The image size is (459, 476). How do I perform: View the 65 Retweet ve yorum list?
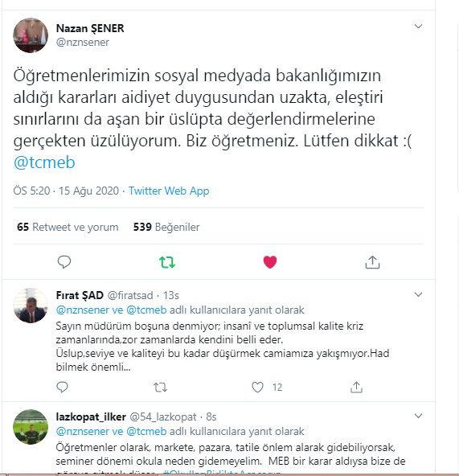(x=68, y=227)
